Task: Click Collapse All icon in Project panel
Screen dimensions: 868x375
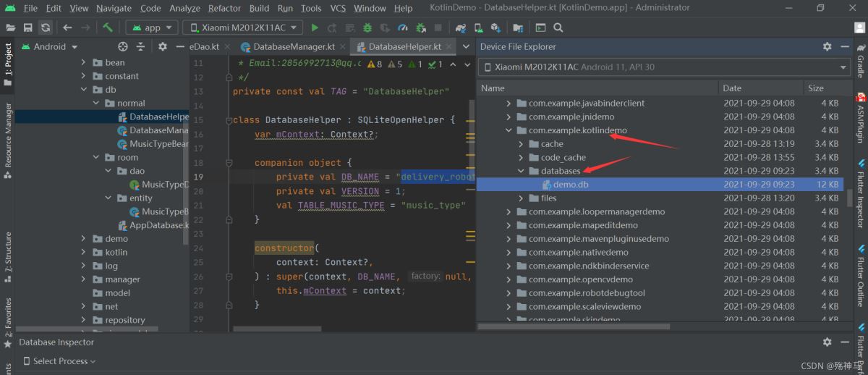Action: coord(141,46)
